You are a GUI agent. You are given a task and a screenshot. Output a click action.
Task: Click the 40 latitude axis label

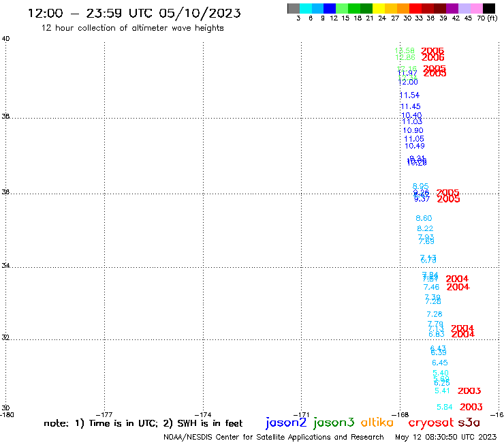pyautogui.click(x=5, y=39)
